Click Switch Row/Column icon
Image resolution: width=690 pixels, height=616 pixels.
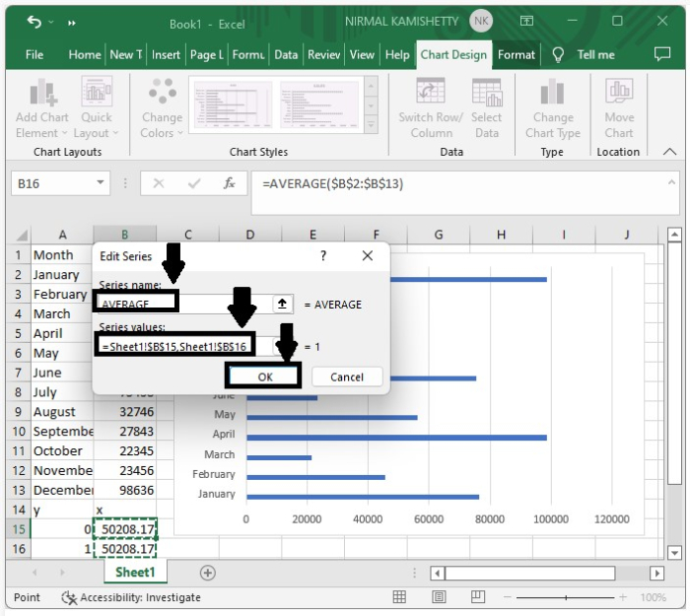coord(431,91)
